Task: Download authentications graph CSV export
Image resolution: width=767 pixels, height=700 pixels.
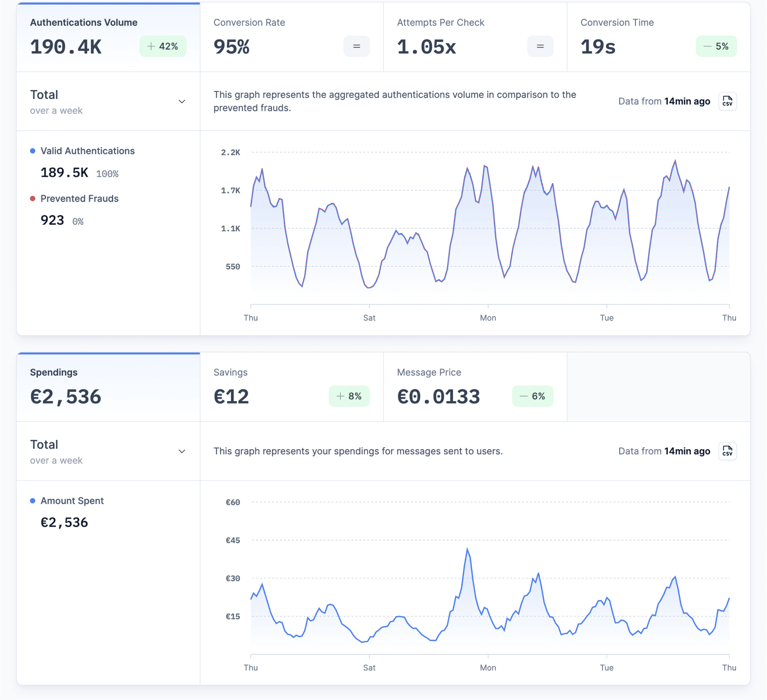Action: click(727, 101)
